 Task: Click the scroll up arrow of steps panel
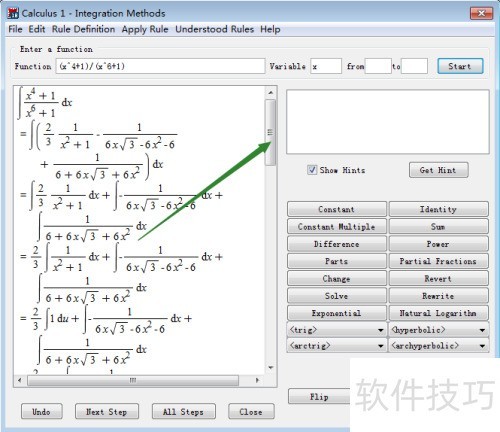[x=270, y=92]
